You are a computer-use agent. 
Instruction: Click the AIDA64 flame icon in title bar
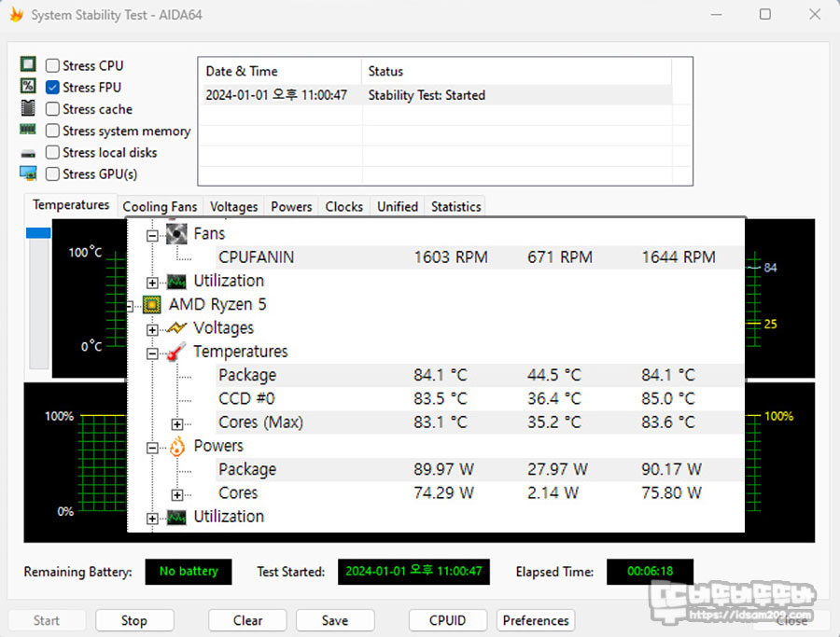tap(17, 14)
